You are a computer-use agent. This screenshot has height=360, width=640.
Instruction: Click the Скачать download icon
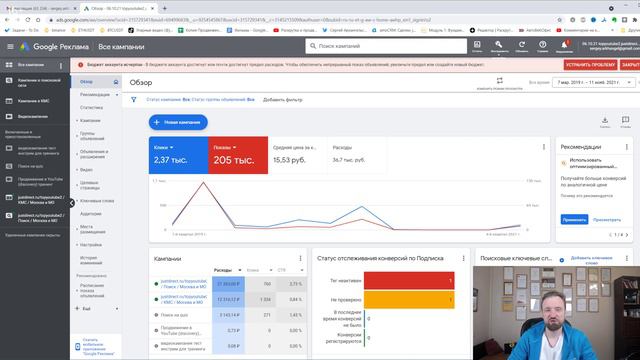click(605, 121)
